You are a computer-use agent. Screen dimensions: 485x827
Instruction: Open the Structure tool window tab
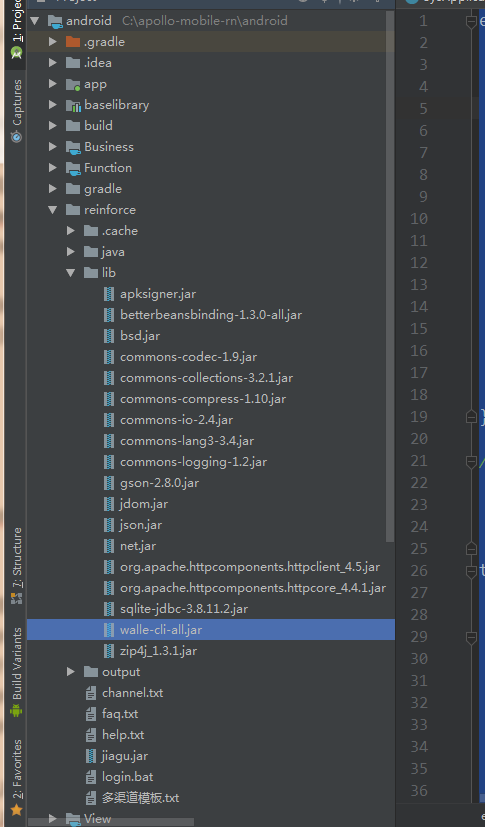click(17, 564)
